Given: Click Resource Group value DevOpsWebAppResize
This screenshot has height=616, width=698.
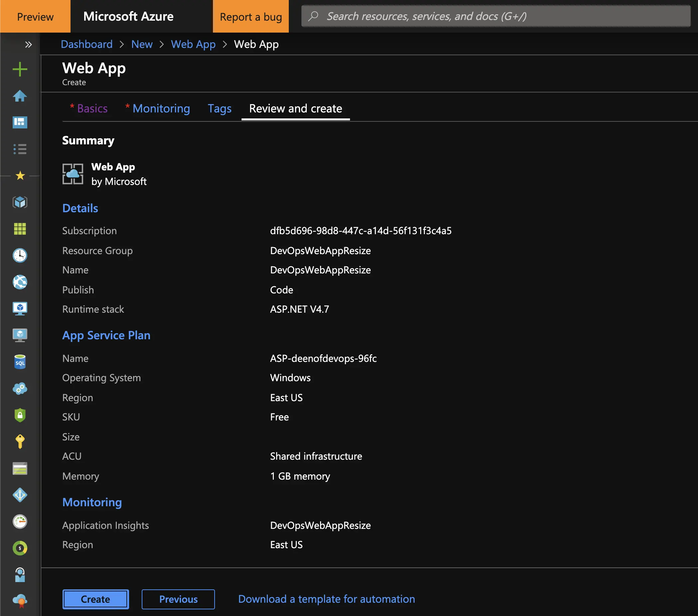Looking at the screenshot, I should tap(320, 251).
